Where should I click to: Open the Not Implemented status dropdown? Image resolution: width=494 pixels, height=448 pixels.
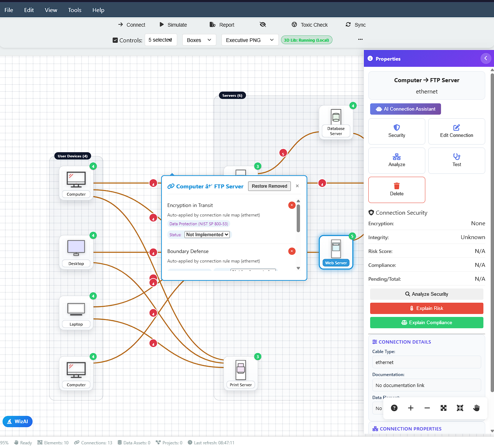[x=207, y=235]
